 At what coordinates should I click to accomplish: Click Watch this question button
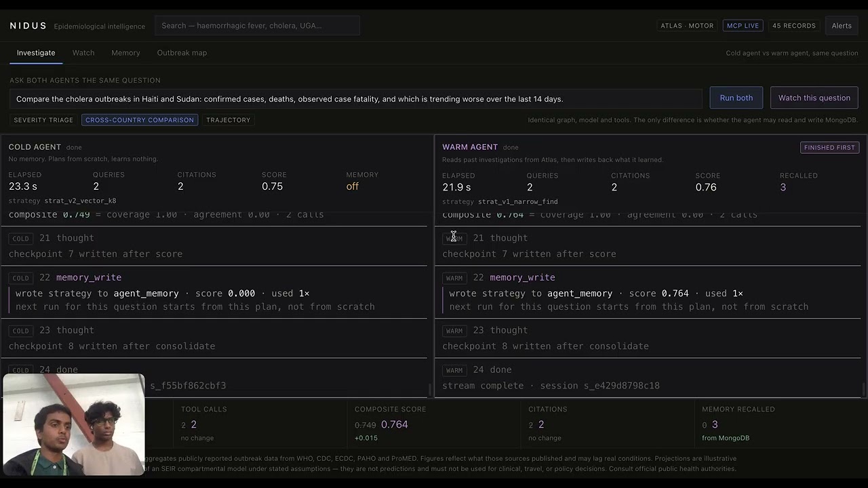(x=814, y=98)
